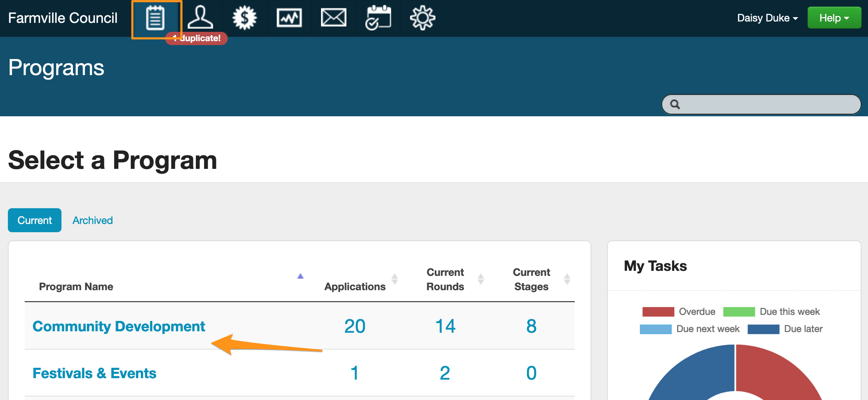Open the Festivals & Events program
The width and height of the screenshot is (868, 400).
tap(94, 373)
